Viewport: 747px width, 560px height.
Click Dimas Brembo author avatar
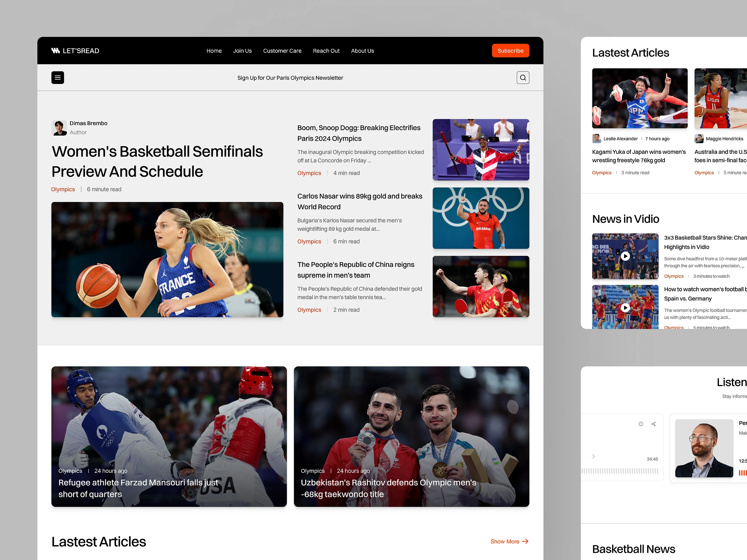click(x=59, y=128)
